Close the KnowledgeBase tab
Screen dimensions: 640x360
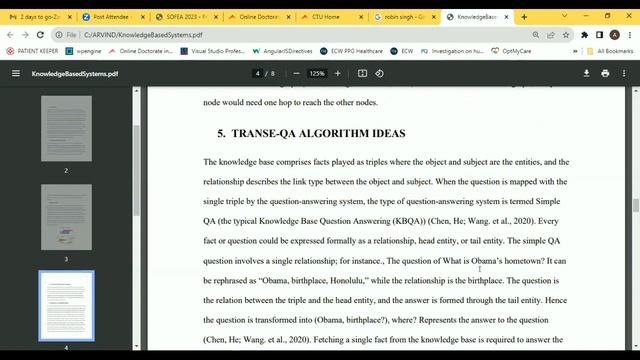(507, 17)
